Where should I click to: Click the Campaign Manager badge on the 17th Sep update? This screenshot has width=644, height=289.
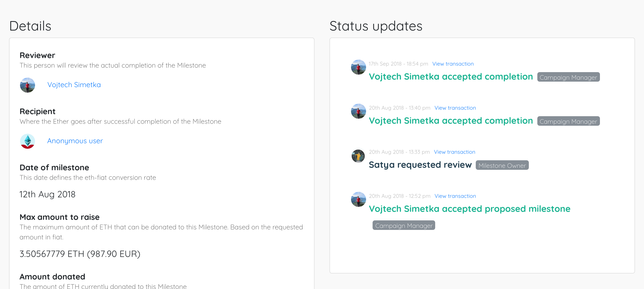coord(568,77)
